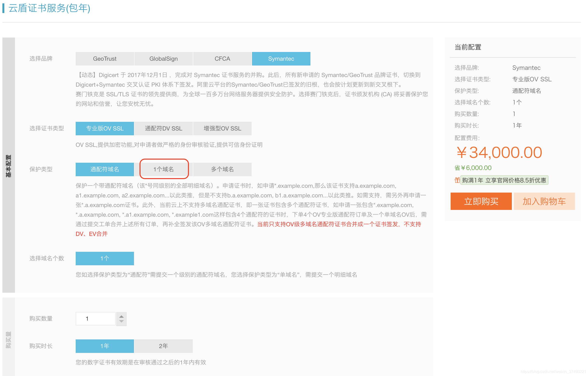The height and width of the screenshot is (376, 588).
Task: Select 1个 domain count option
Action: click(x=105, y=259)
